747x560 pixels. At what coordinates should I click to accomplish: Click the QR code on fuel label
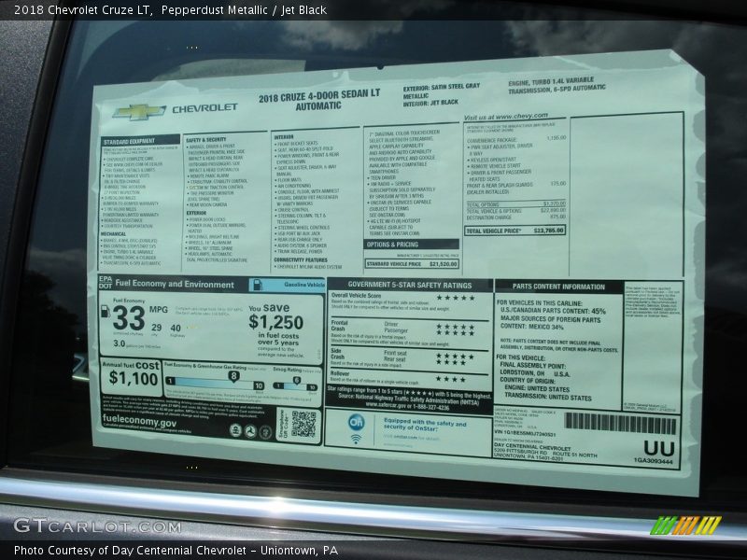click(x=303, y=424)
